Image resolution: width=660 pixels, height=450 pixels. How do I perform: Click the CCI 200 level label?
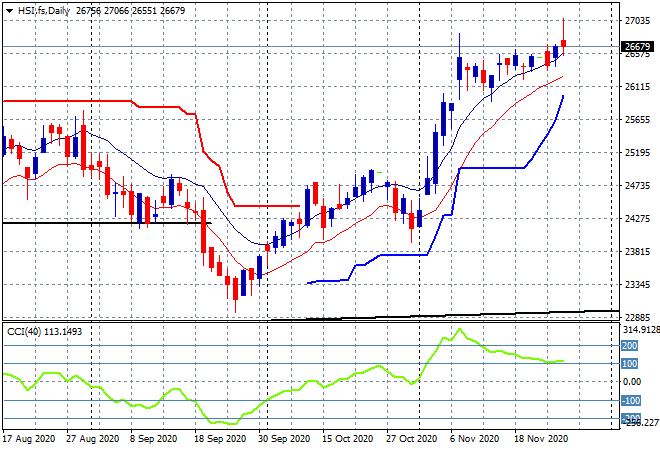(630, 346)
